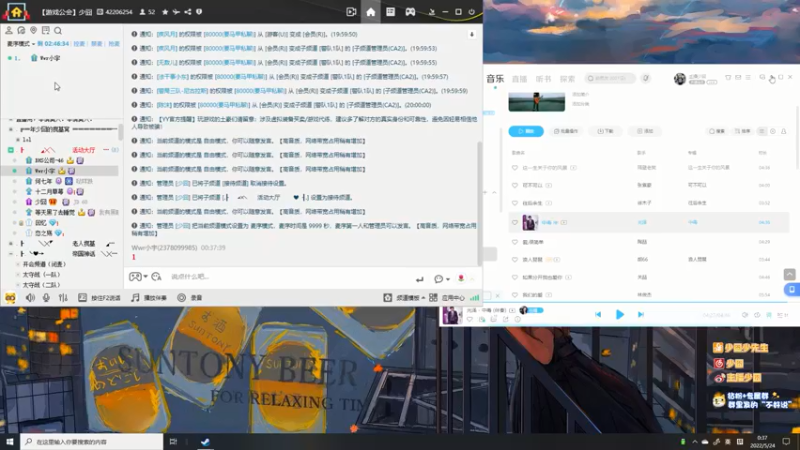Open the skin shirt icon in music player
Viewport: 800px width, 450px height.
click(728, 78)
